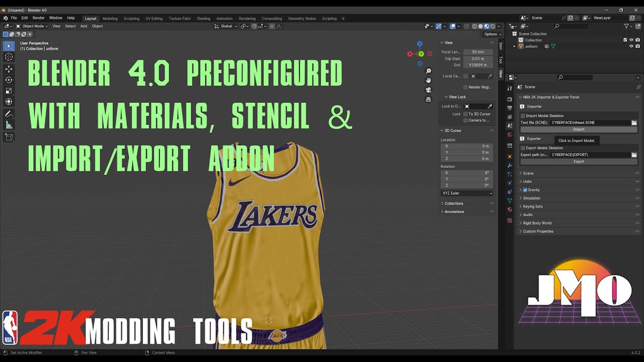This screenshot has height=362, width=644.
Task: Click the outliner filter funnel icon
Action: point(627,26)
